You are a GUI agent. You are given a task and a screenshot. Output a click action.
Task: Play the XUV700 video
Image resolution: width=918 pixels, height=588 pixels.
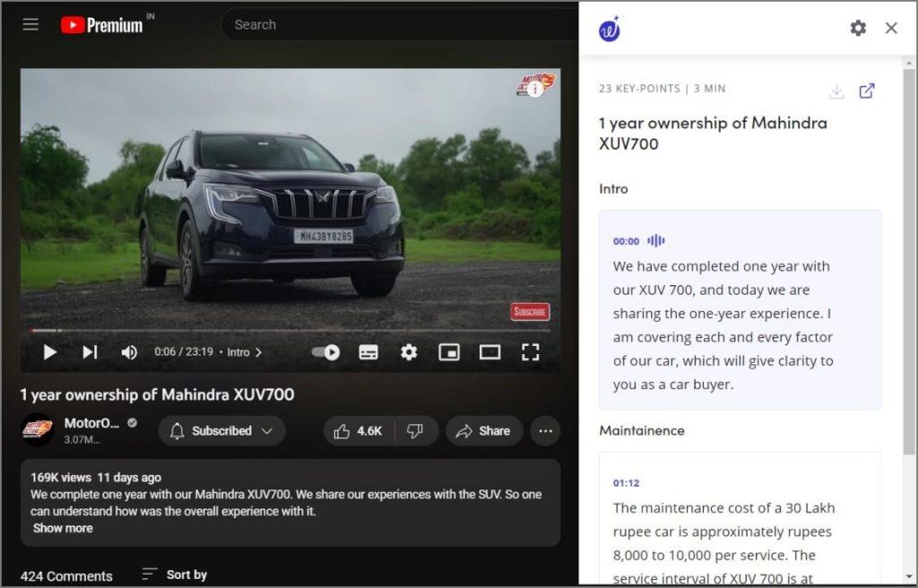point(50,352)
